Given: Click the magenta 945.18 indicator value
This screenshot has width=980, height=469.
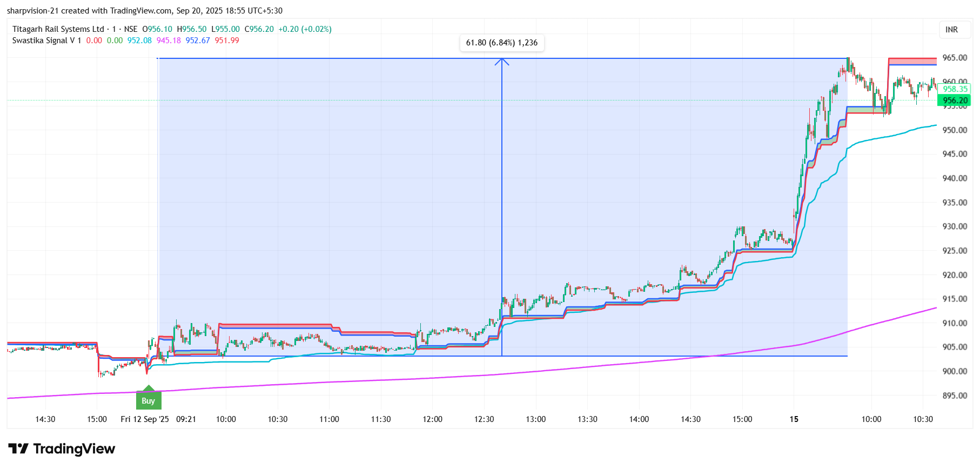Looking at the screenshot, I should click(169, 41).
